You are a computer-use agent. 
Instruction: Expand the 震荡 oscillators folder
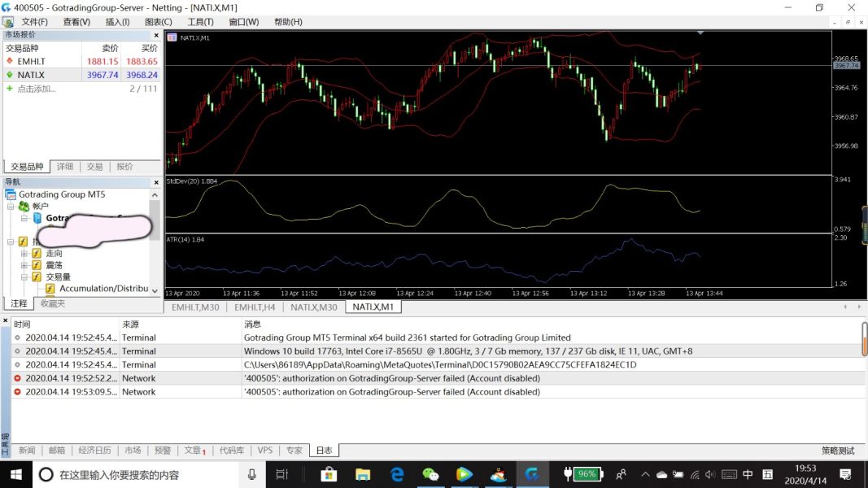24,265
